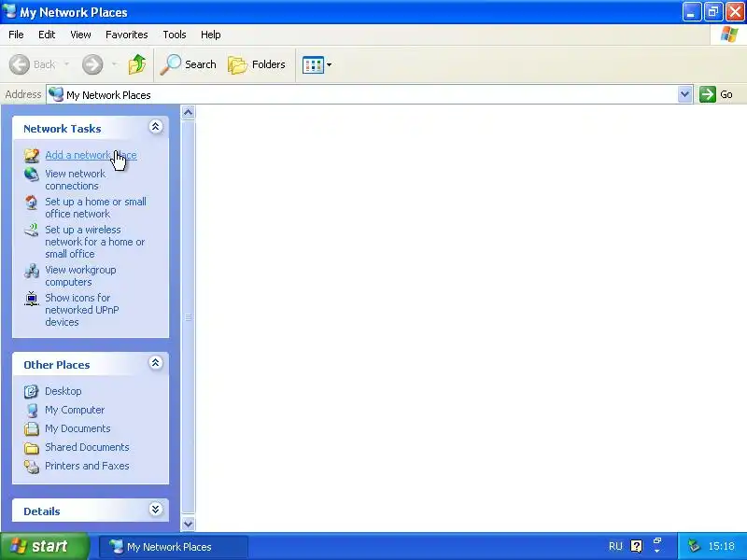Click the home network setup house icon
Screen dimensions: 747x560
(32, 203)
